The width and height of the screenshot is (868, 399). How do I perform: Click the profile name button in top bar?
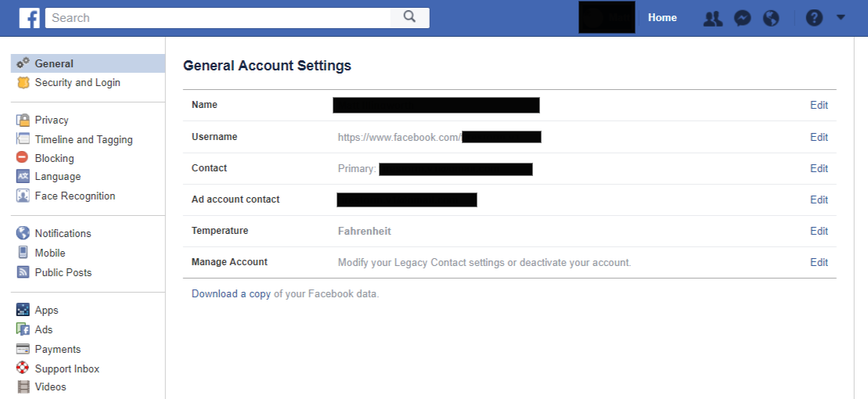607,18
